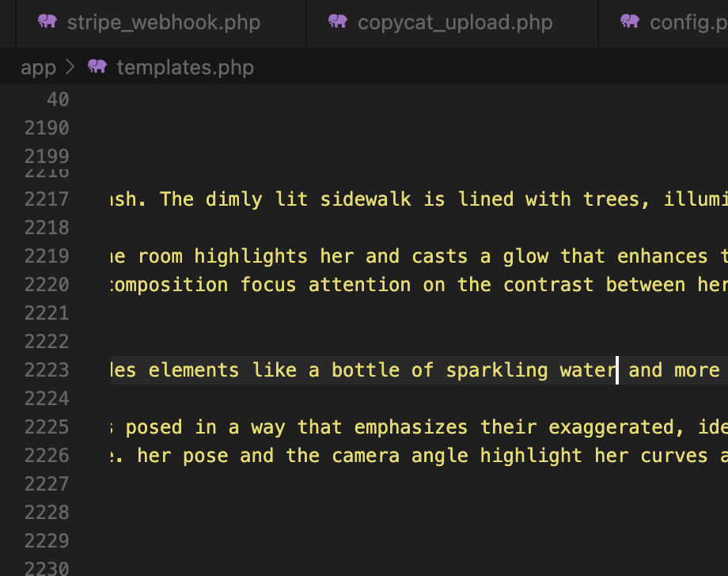Expand the breadcrumb chevron after app
This screenshot has height=576, width=728.
pos(70,67)
